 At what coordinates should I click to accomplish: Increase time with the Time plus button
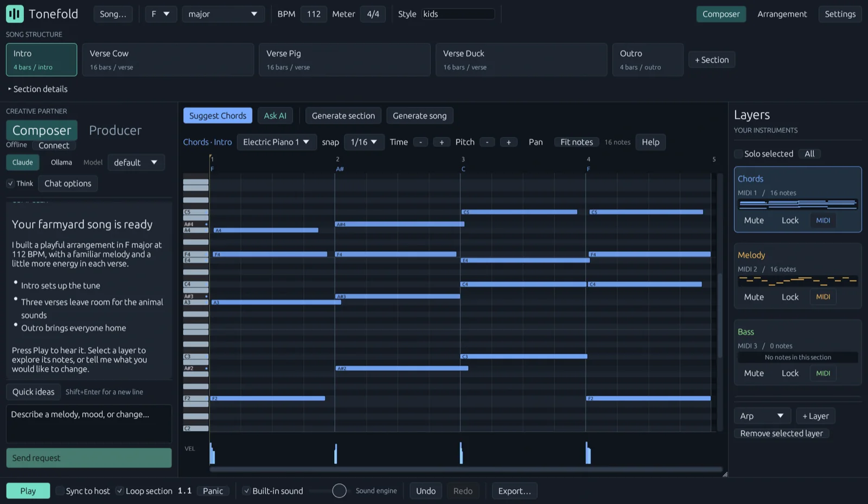click(442, 142)
